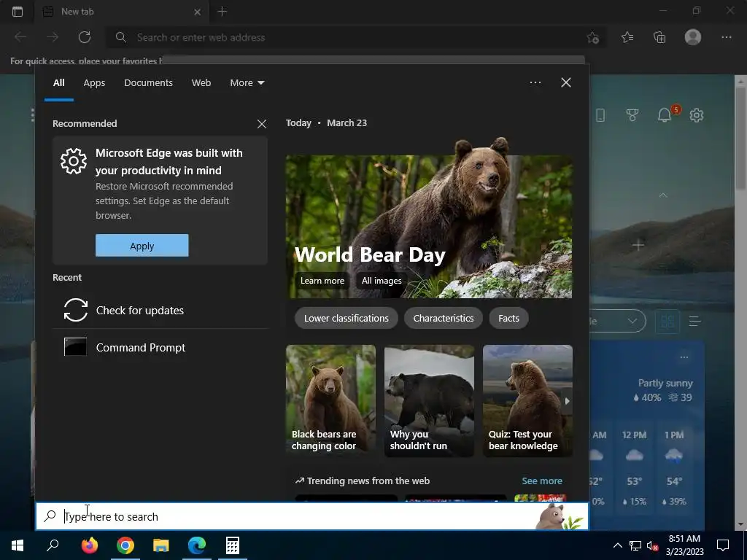
Task: Click the Edge refresh button
Action: click(85, 37)
